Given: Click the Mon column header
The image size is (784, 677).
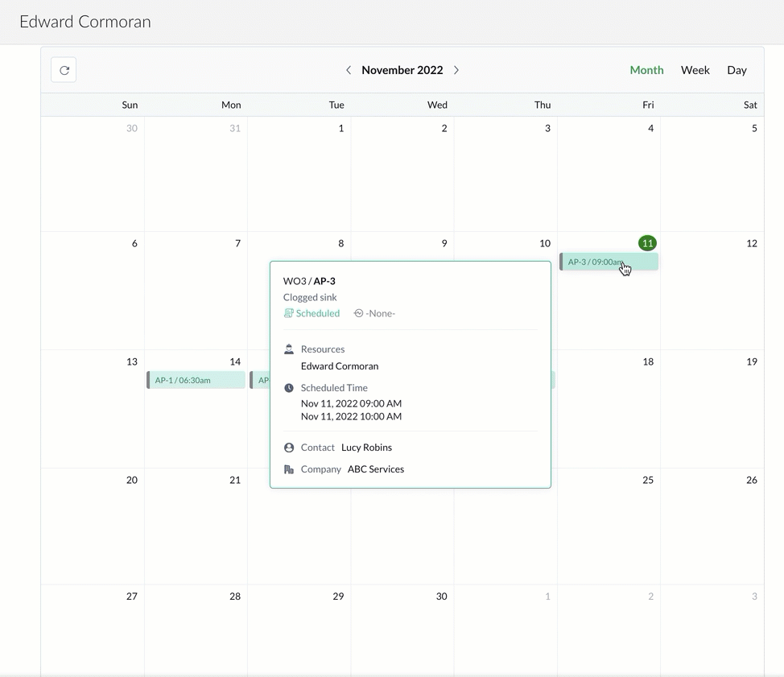Looking at the screenshot, I should point(231,105).
